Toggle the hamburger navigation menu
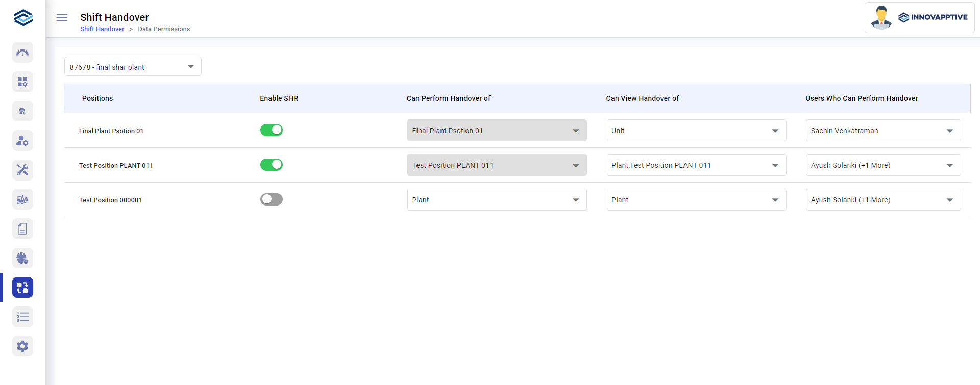Image resolution: width=980 pixels, height=385 pixels. click(62, 18)
